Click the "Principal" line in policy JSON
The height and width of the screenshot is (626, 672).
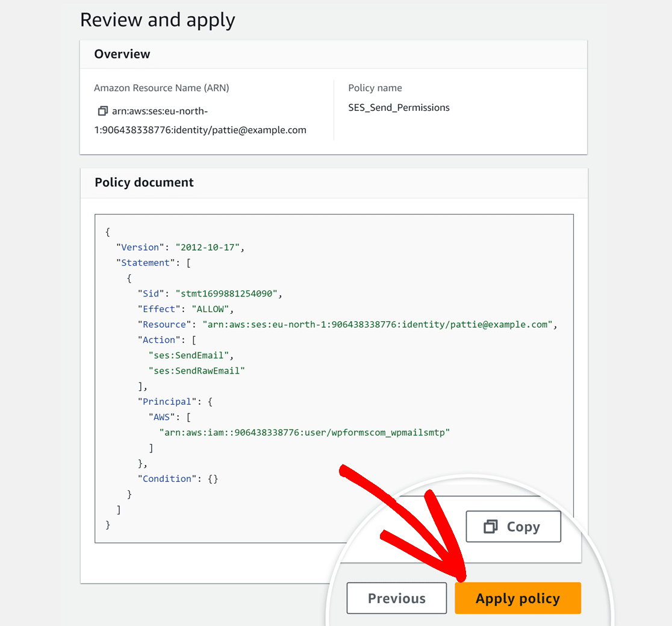point(175,402)
